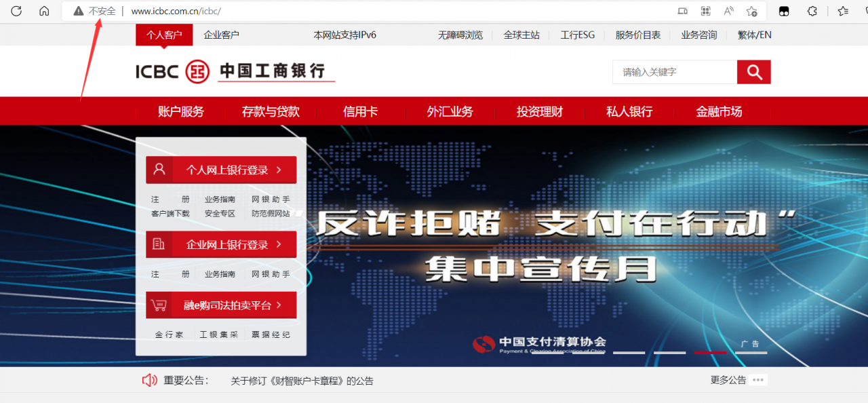This screenshot has width=868, height=403.
Task: Go to the browser home page icon
Action: pyautogui.click(x=44, y=11)
